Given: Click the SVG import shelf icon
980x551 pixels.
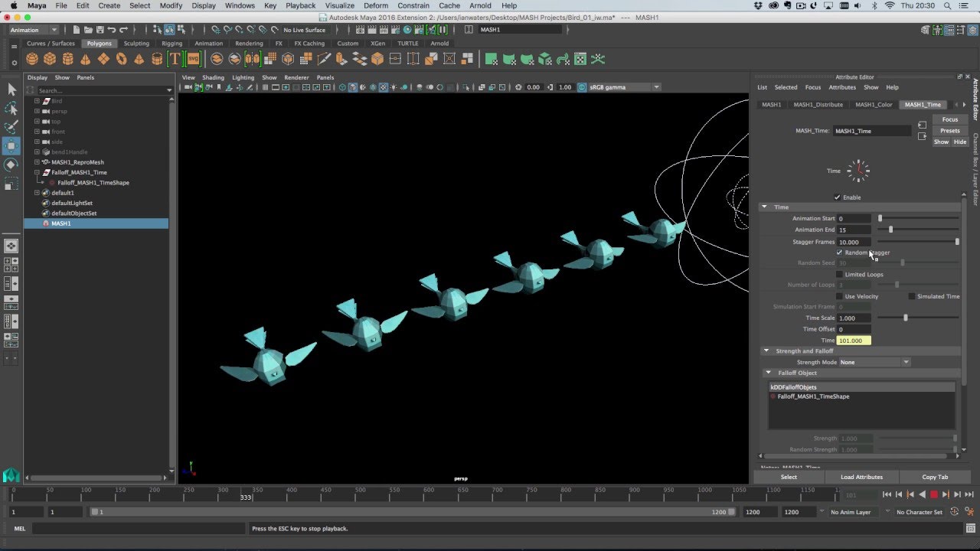Looking at the screenshot, I should click(193, 59).
